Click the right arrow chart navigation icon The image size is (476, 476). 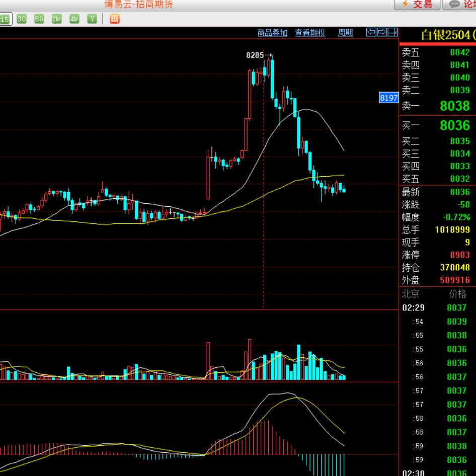click(382, 32)
